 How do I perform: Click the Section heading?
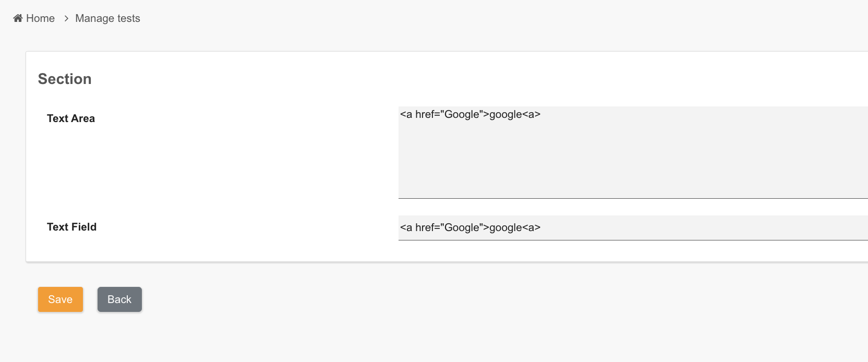coord(65,79)
